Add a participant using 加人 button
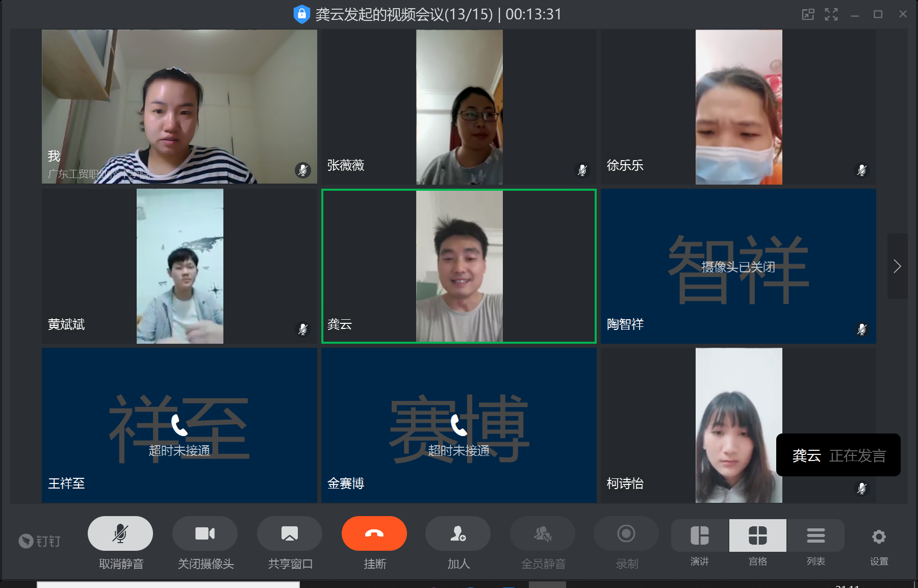This screenshot has width=918, height=588. coord(458,533)
